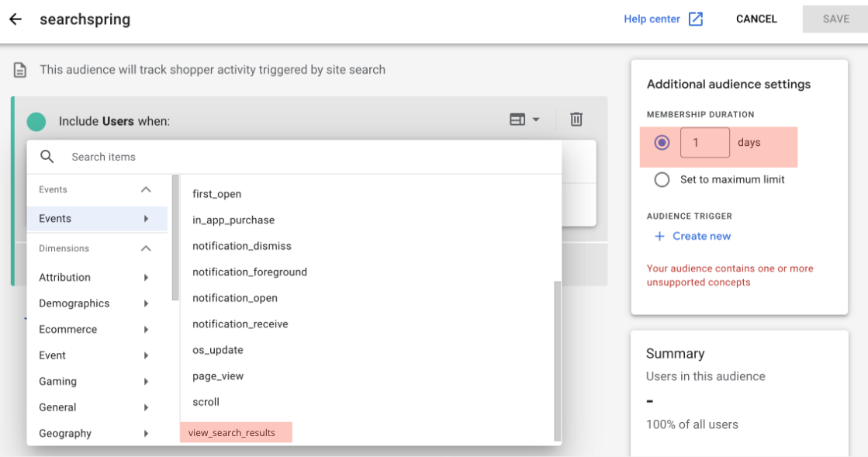The height and width of the screenshot is (457, 868).
Task: Click the audience description document icon
Action: (x=20, y=69)
